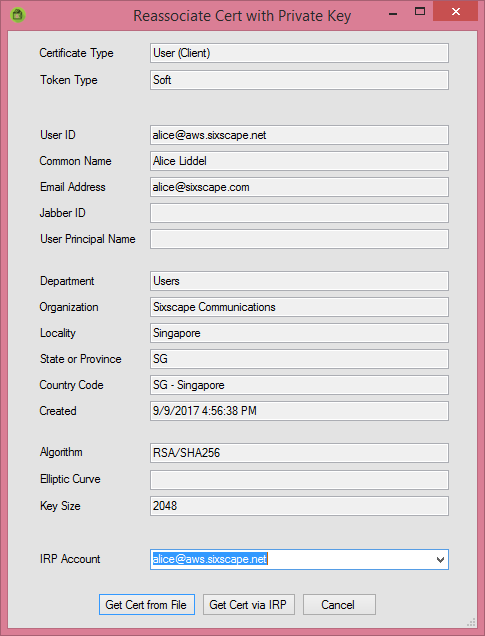Cancel the reassociate cert dialog
485x636 pixels.
[339, 604]
